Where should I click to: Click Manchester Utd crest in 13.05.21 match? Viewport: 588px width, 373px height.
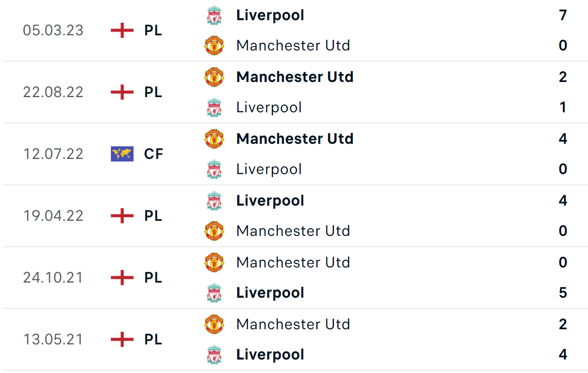click(x=214, y=324)
